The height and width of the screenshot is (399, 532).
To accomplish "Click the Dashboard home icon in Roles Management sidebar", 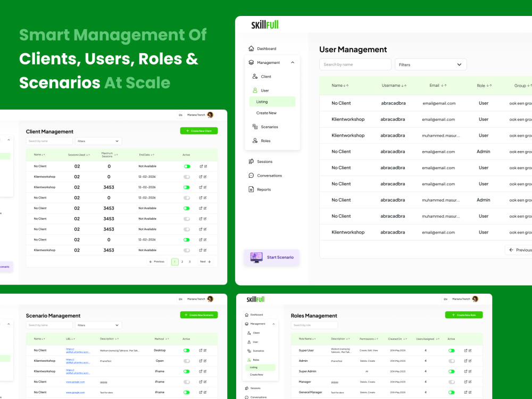I will pos(247,314).
